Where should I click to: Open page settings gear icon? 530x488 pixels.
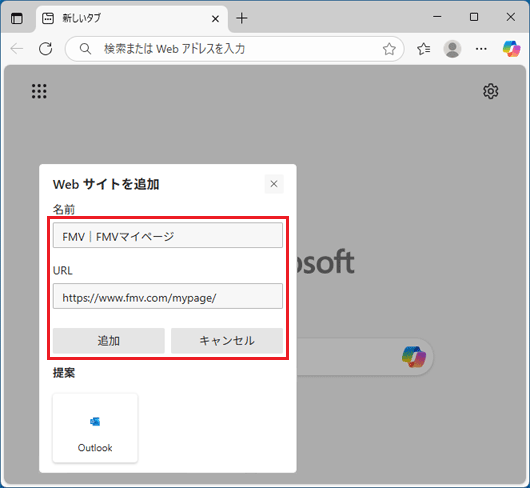(490, 91)
